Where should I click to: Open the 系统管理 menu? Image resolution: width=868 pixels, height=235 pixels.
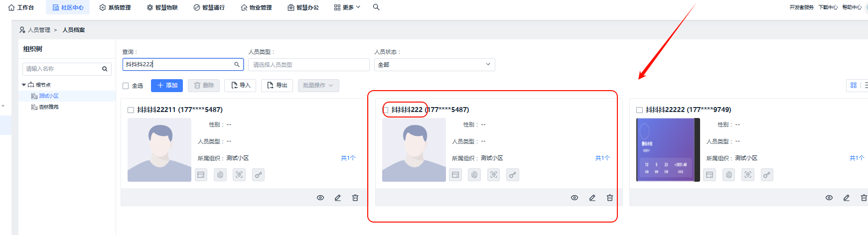tap(115, 7)
